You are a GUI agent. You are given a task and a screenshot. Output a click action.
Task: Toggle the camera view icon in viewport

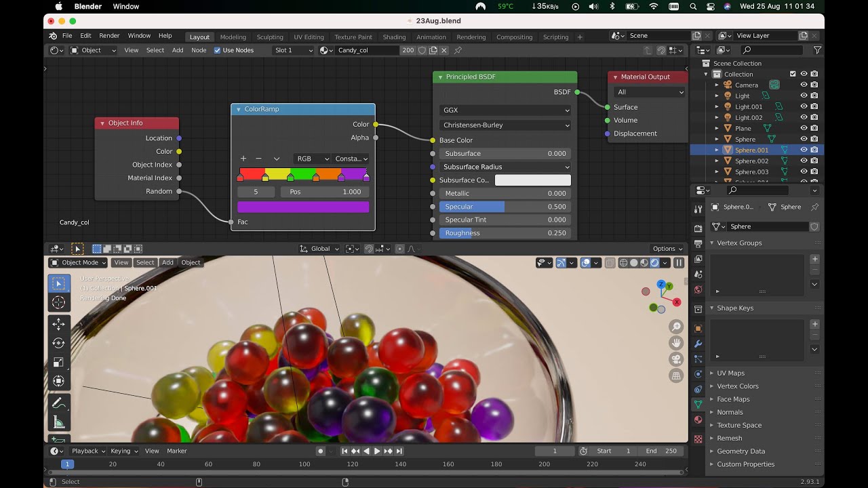tap(676, 359)
